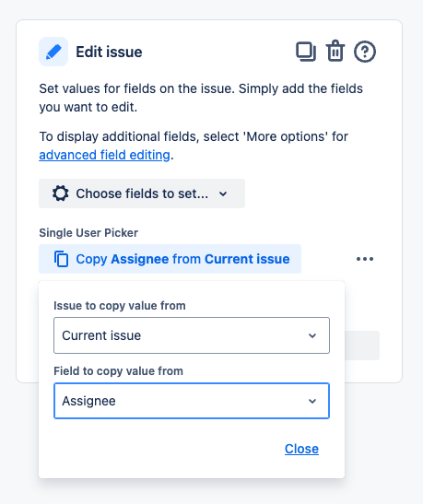Open the Assignee field dropdown
423x504 pixels.
pos(192,401)
